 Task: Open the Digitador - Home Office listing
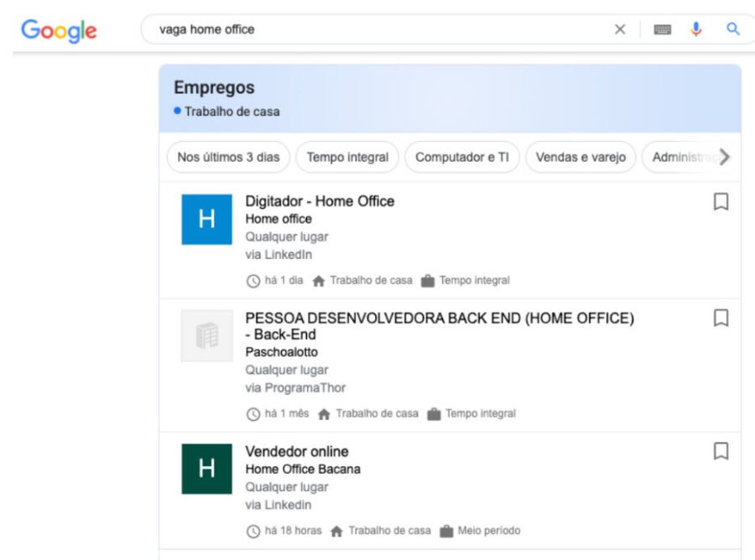point(320,201)
